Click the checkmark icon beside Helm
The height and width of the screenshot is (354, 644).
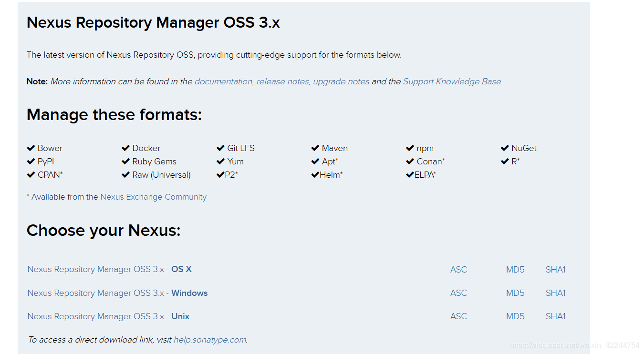315,175
